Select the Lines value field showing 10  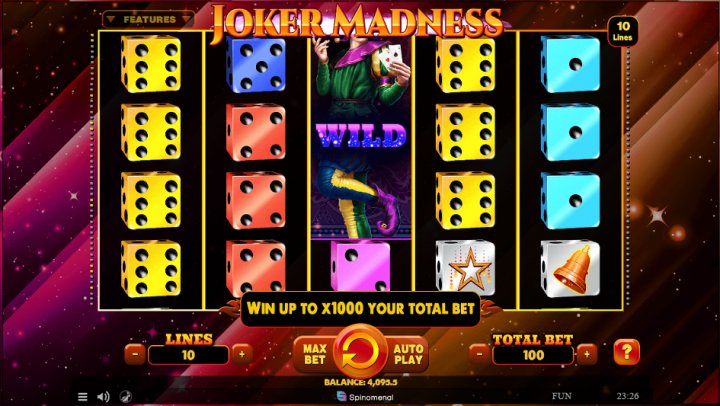point(188,355)
